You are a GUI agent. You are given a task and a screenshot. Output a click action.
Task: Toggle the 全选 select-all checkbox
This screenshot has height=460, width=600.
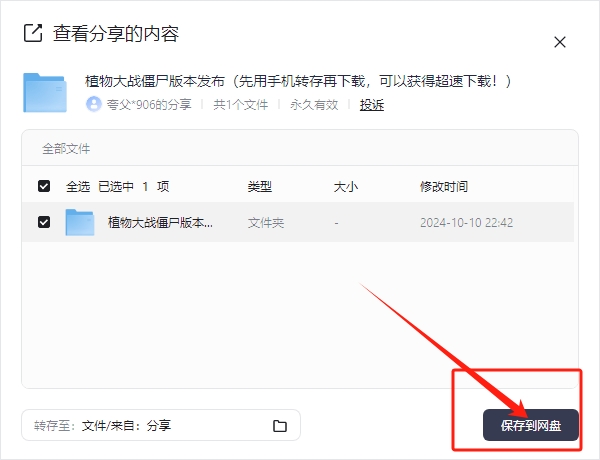pyautogui.click(x=44, y=186)
